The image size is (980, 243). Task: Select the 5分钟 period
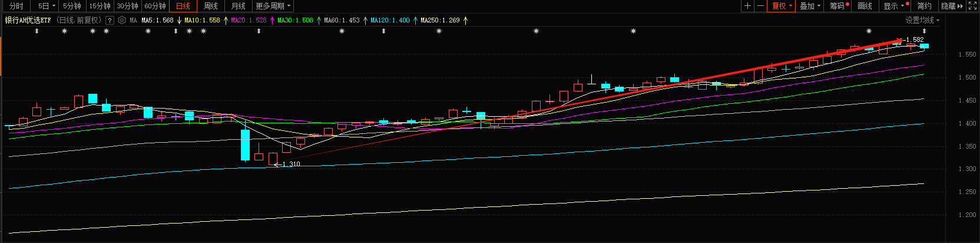point(72,6)
